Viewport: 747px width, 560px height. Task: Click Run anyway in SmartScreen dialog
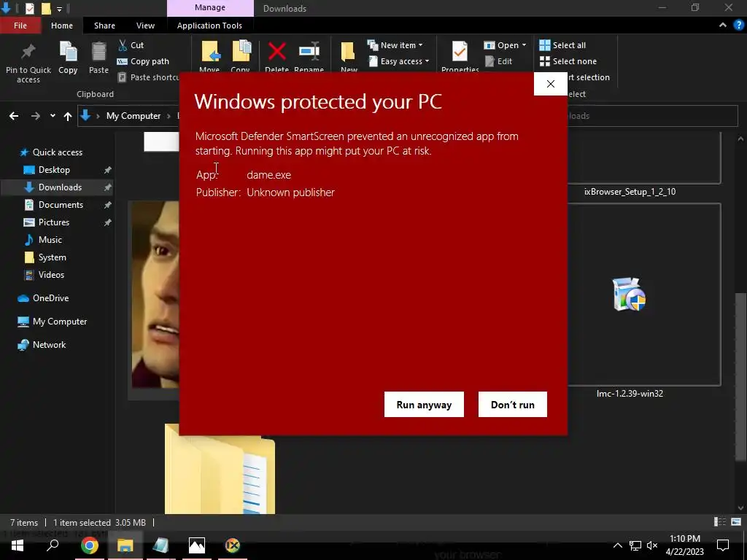coord(424,404)
